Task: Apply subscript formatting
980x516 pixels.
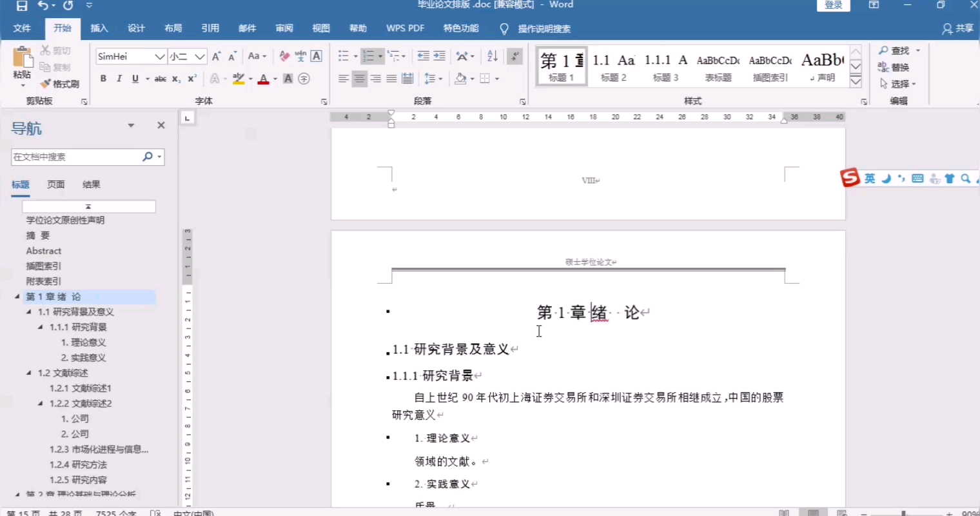Action: pos(176,79)
